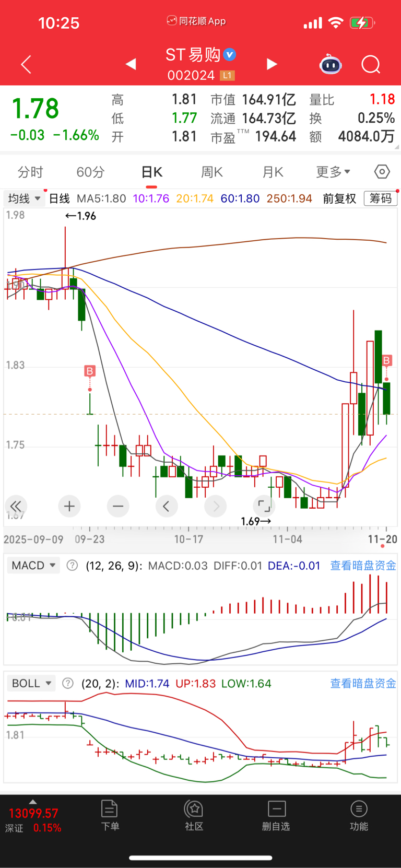The width and height of the screenshot is (401, 868).
Task: Tap the 市值 164.91亿 value
Action: [x=253, y=100]
